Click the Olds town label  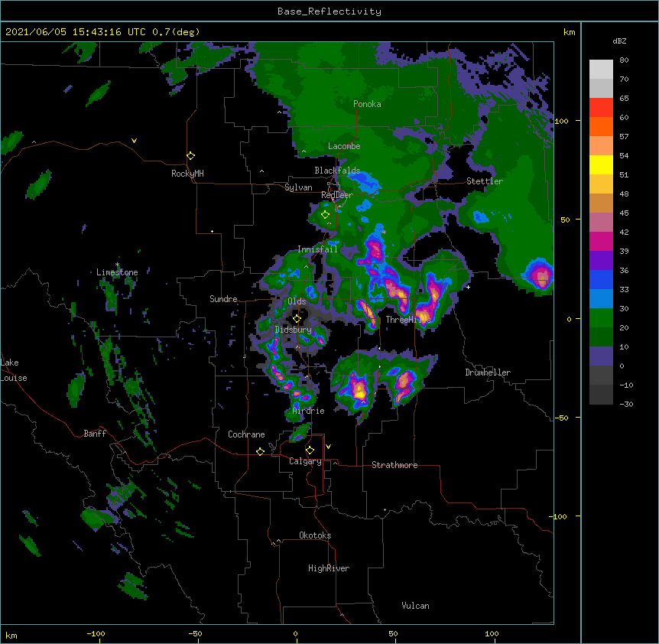[297, 301]
